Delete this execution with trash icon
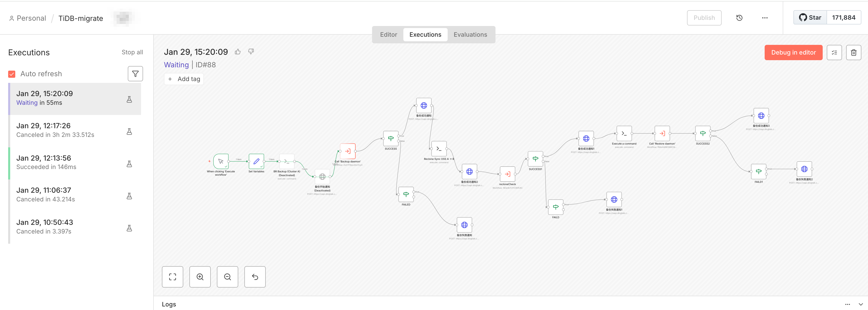 click(853, 53)
